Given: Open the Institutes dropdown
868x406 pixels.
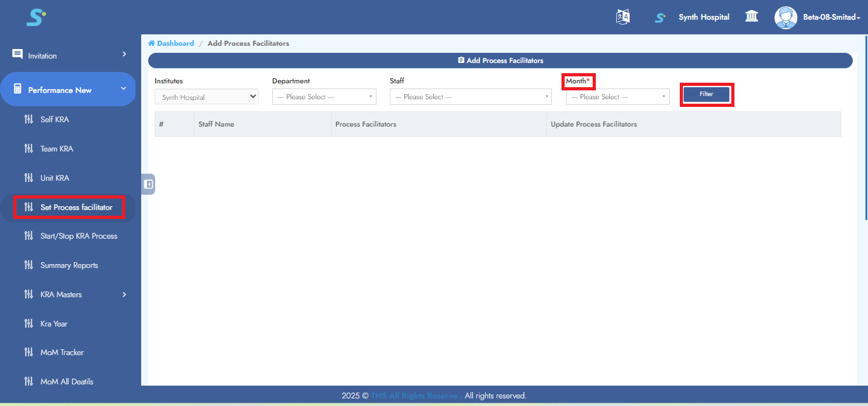Looking at the screenshot, I should [x=207, y=97].
